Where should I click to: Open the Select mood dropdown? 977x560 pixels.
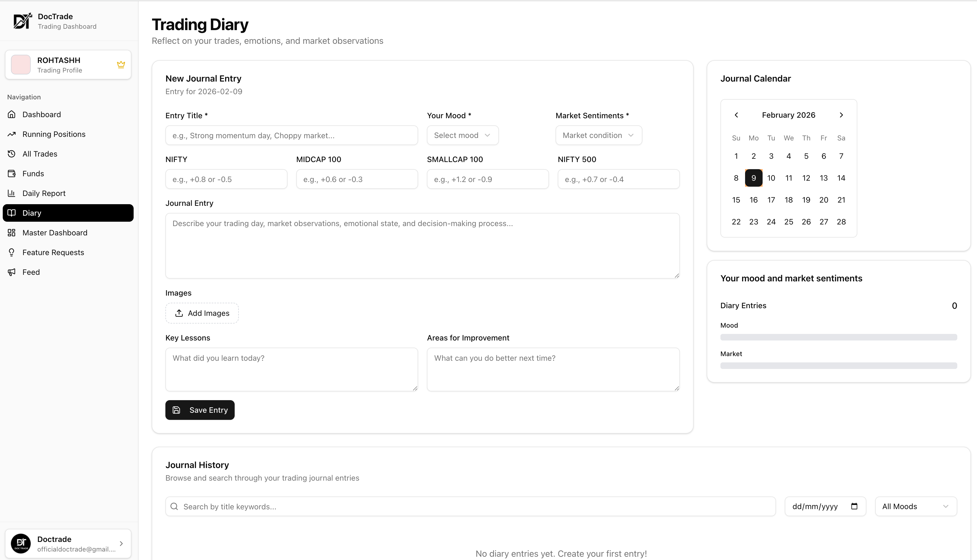(x=462, y=135)
